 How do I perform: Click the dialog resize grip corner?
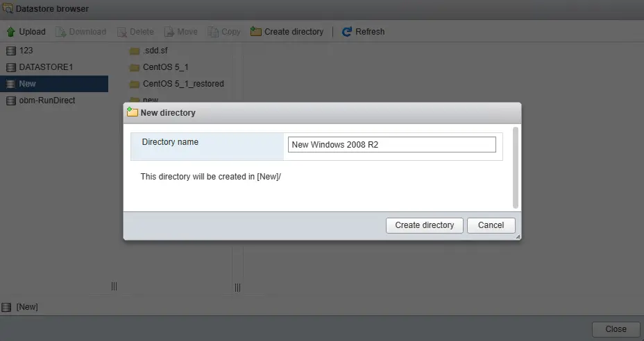(x=517, y=236)
